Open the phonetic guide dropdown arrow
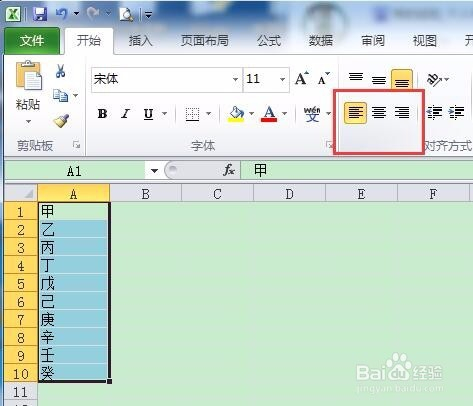 coord(328,114)
